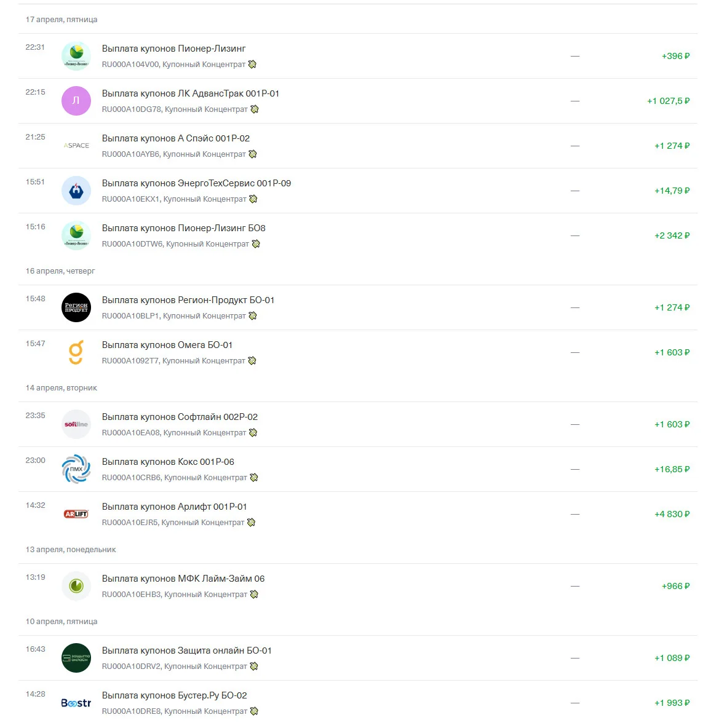Click the amount +14,79 ₽

[x=672, y=191]
